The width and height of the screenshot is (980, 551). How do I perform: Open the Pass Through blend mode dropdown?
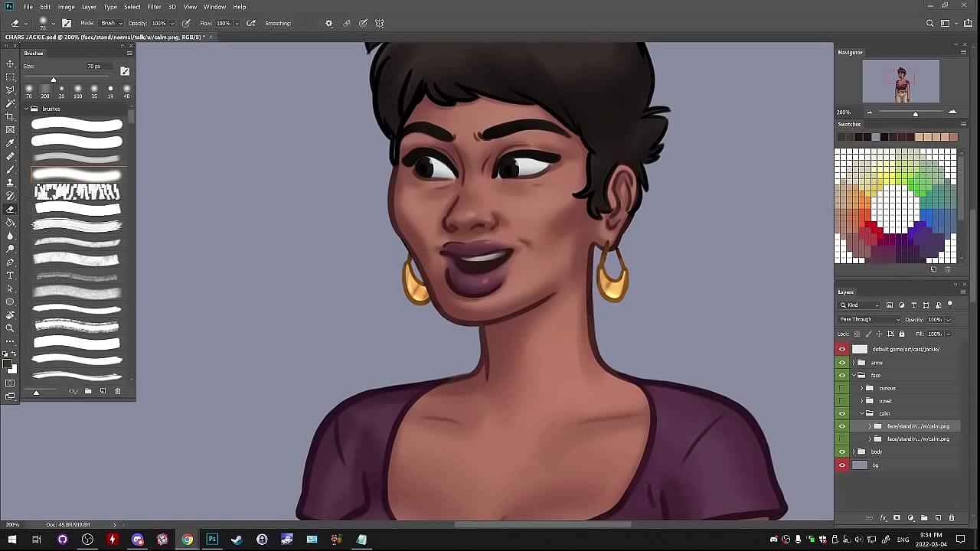(x=869, y=319)
